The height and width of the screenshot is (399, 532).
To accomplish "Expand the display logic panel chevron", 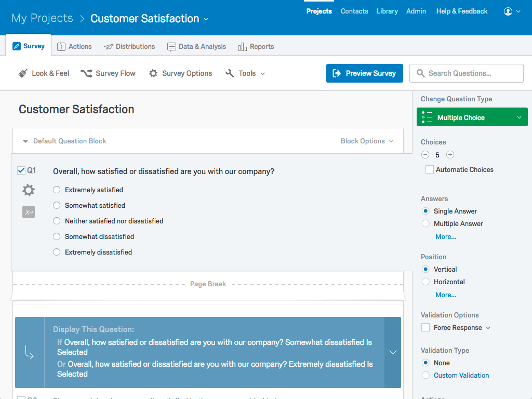I will pos(393,352).
